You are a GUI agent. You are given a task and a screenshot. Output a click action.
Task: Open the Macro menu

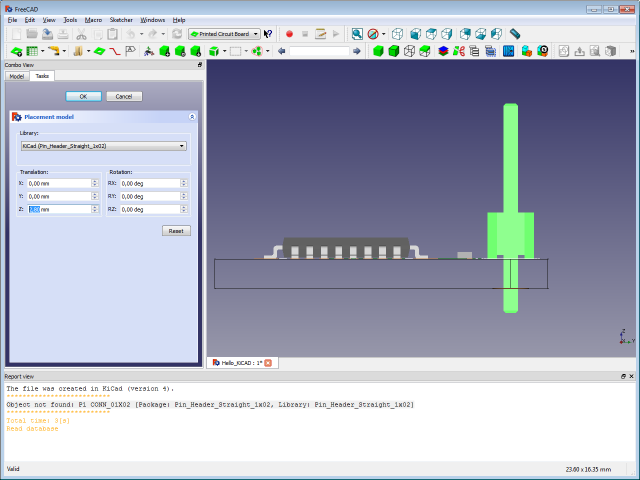click(x=93, y=20)
